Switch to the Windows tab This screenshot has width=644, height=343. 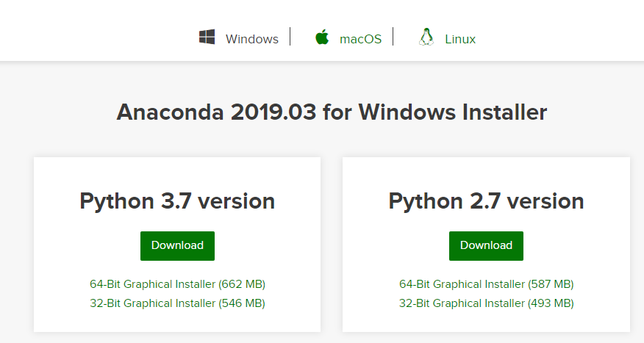click(251, 39)
